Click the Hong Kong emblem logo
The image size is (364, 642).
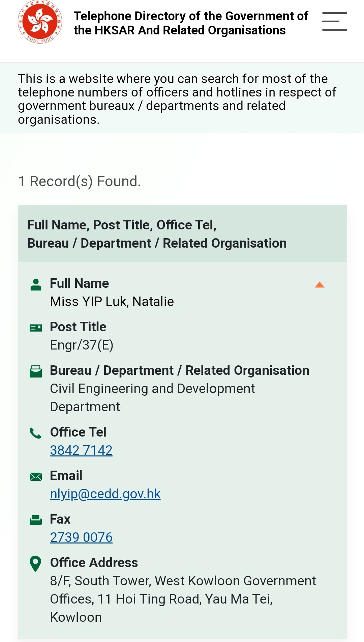tap(40, 22)
